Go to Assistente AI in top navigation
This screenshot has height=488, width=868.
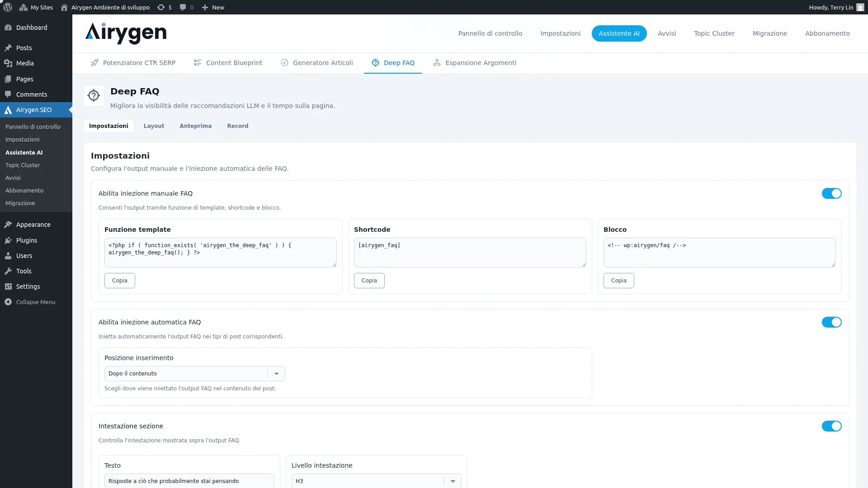tap(619, 33)
